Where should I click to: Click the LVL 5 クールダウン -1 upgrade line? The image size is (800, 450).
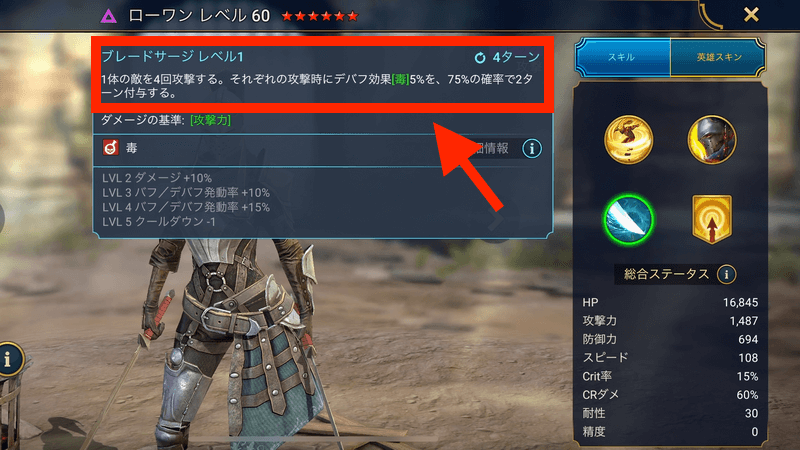coord(159,222)
